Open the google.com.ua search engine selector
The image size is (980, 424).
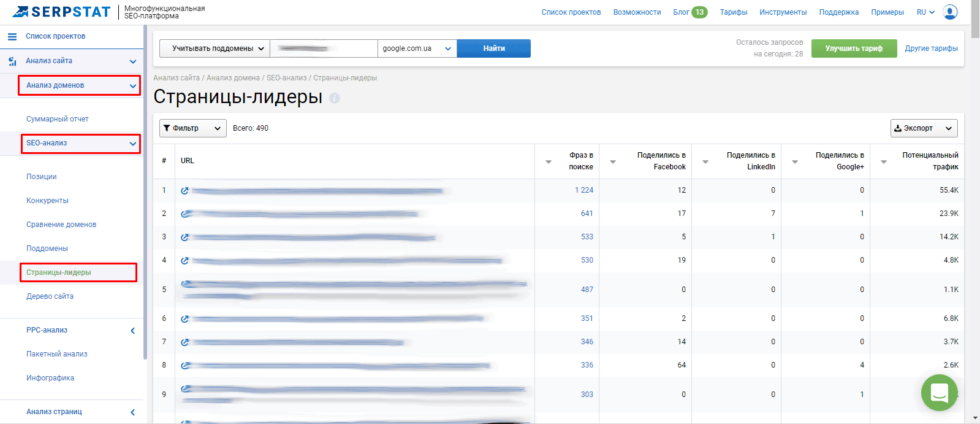click(x=417, y=48)
